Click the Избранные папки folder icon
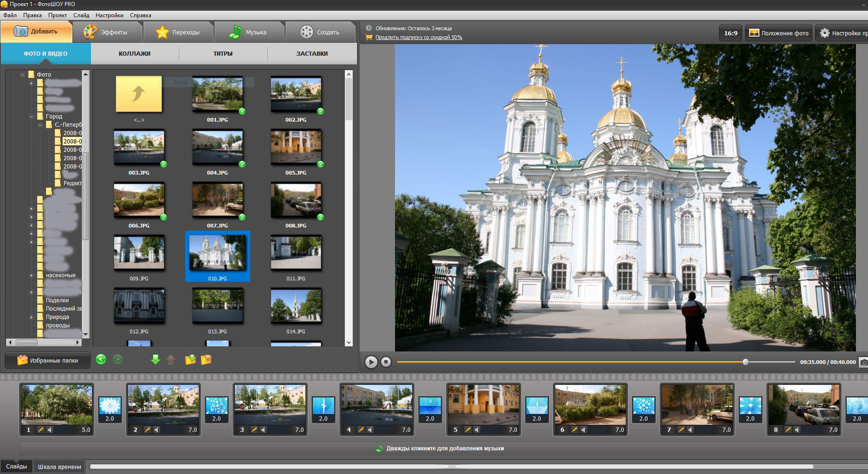 (x=23, y=360)
